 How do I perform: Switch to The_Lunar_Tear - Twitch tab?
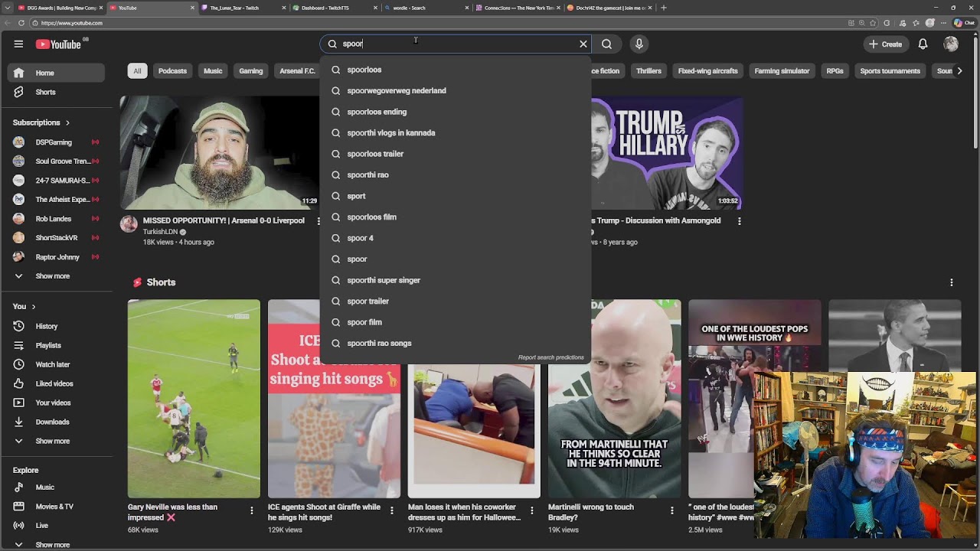point(242,8)
